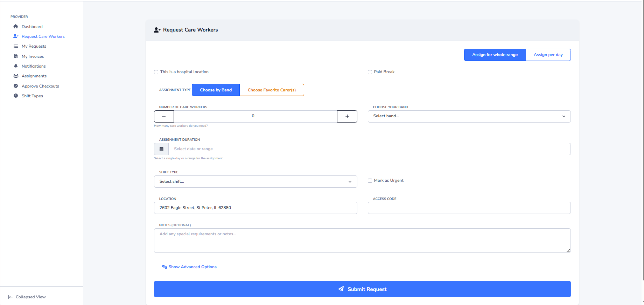Increase care workers with plus button

pyautogui.click(x=347, y=117)
